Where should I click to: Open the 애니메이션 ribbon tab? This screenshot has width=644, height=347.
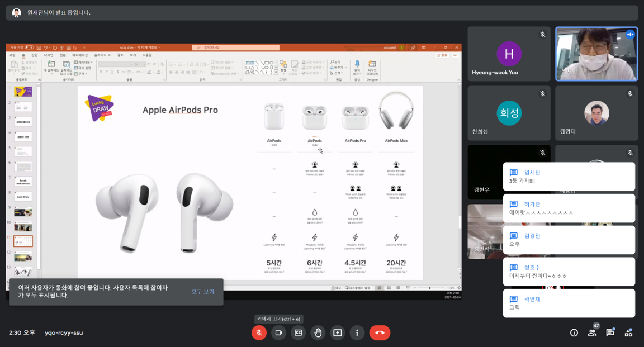click(x=80, y=55)
